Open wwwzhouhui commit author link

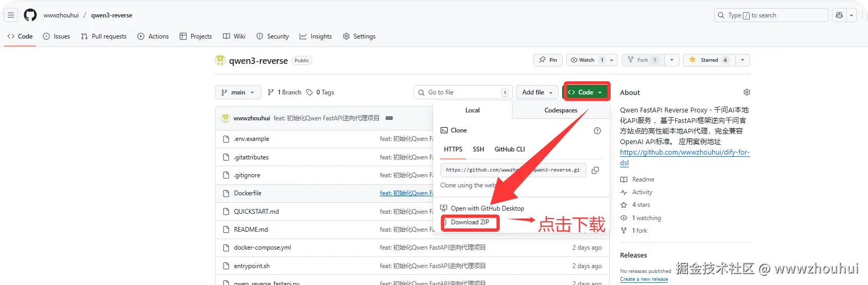click(251, 118)
